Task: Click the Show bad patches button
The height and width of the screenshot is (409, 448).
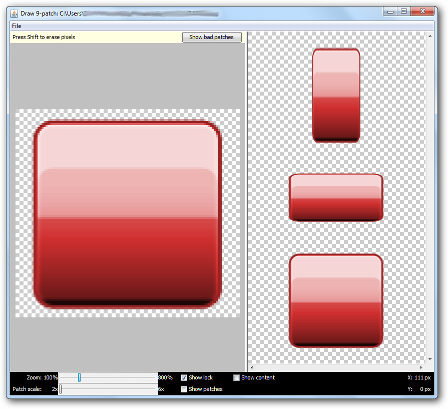Action: click(x=211, y=37)
